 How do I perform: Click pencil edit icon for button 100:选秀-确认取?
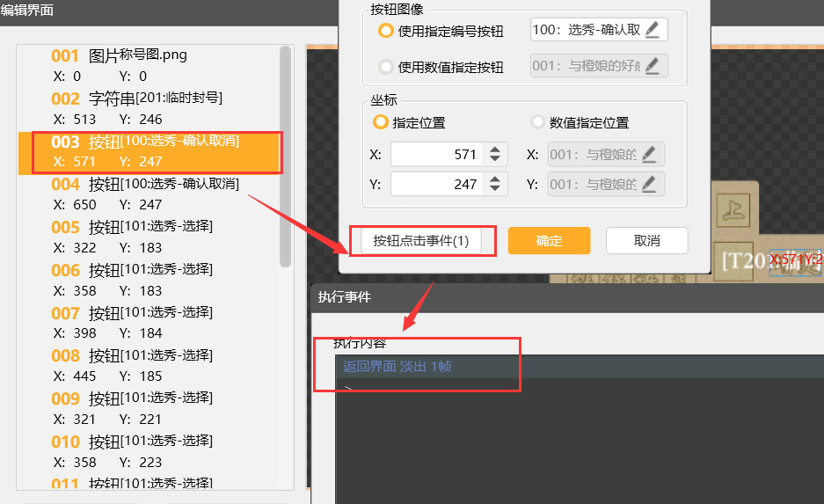click(x=652, y=30)
